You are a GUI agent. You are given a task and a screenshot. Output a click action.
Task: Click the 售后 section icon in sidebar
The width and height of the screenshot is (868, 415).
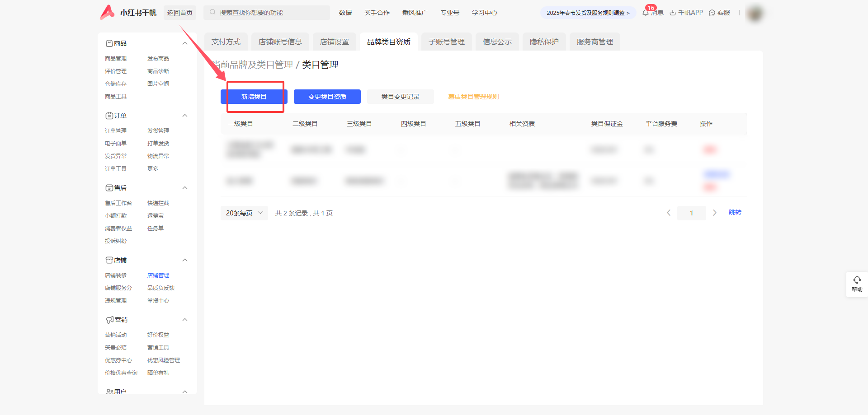pos(109,188)
